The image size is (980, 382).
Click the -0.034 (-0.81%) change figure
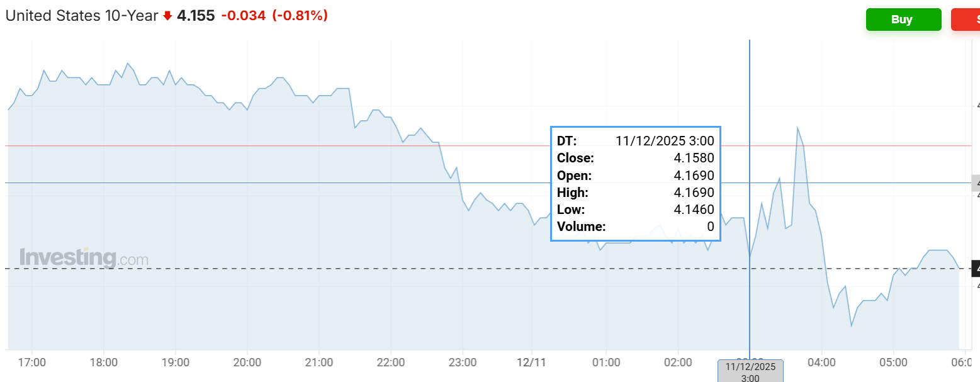pyautogui.click(x=274, y=16)
